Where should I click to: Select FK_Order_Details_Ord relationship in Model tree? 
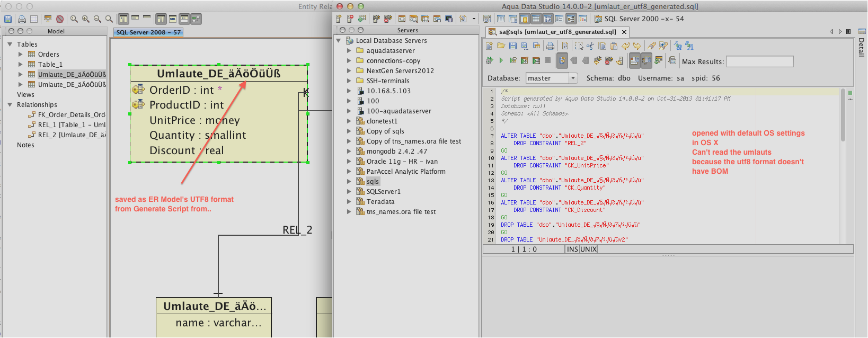pyautogui.click(x=71, y=115)
